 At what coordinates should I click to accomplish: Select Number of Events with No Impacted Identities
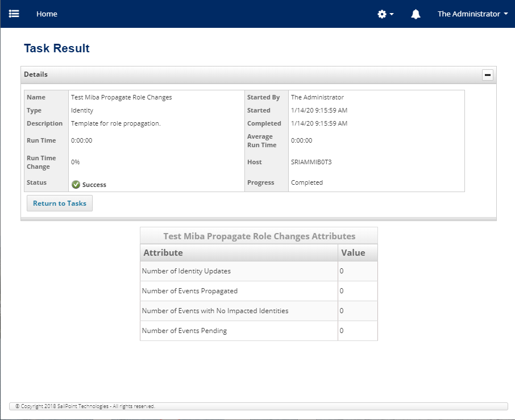point(215,311)
